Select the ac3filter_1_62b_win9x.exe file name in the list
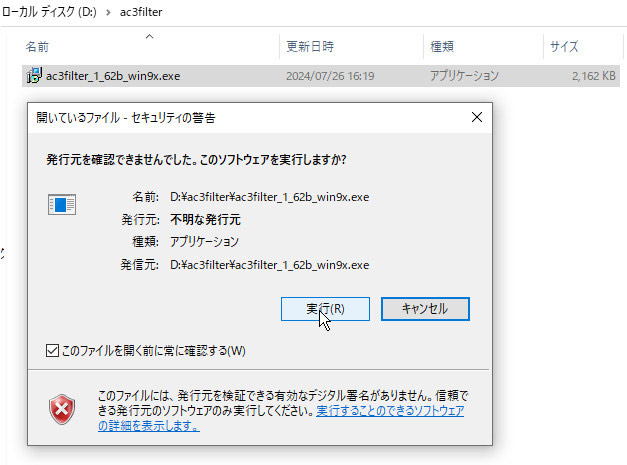627x465 pixels. [113, 76]
